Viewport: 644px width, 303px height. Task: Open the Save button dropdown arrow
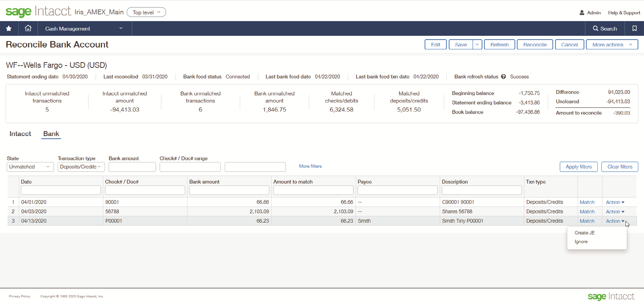pos(477,44)
